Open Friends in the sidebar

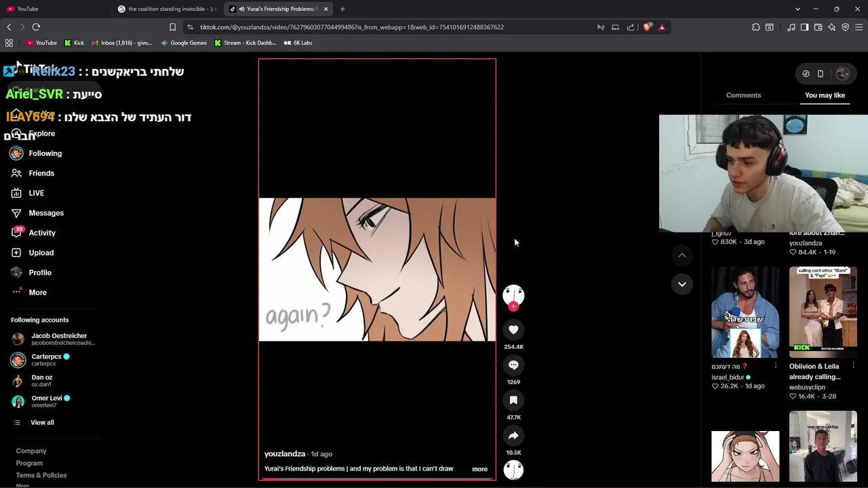click(41, 173)
